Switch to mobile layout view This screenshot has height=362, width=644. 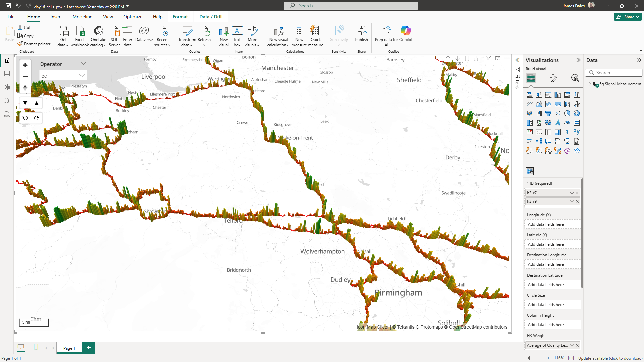[36, 347]
